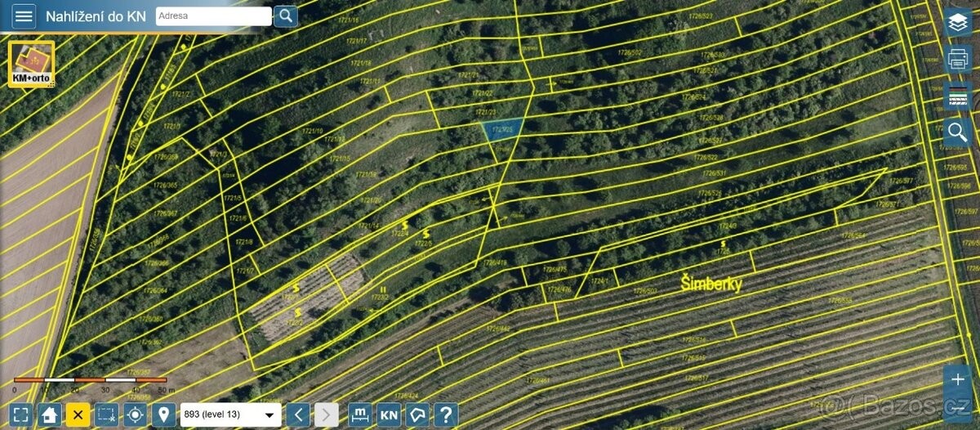Click parcel label 1721/23
Image resolution: width=980 pixels, height=430 pixels.
485,112
